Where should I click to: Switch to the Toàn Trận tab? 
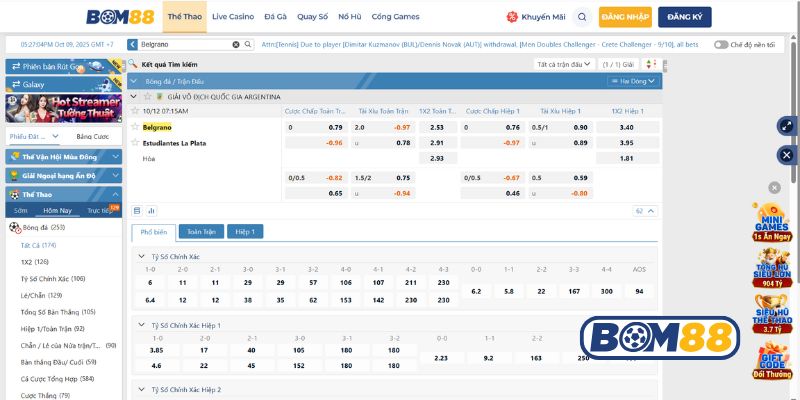pos(201,231)
